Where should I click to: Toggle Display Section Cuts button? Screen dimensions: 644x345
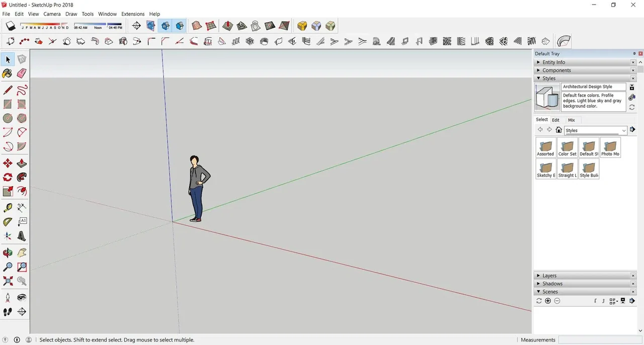tap(165, 26)
